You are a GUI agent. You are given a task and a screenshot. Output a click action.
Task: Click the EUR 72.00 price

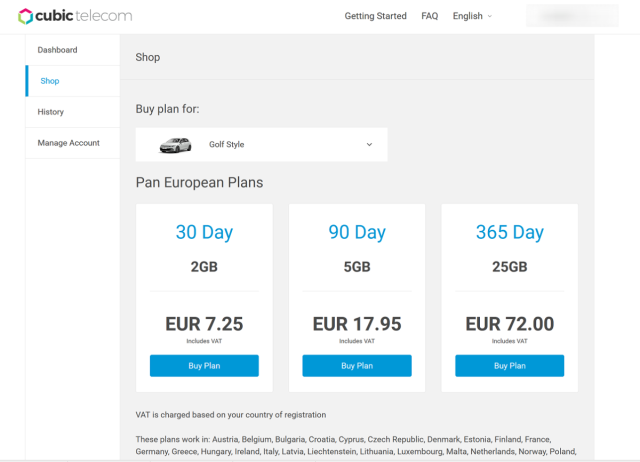509,324
